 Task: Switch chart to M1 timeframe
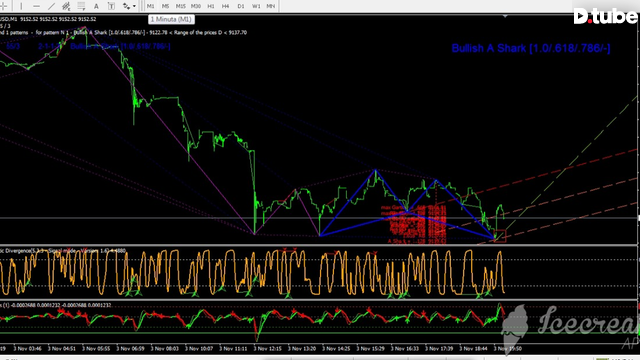(x=151, y=6)
